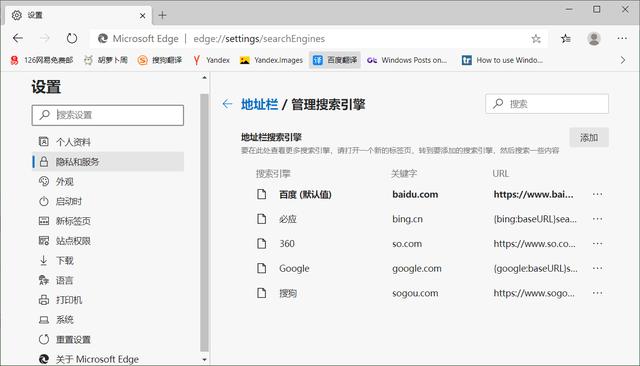Open more options for 搜狗 row
The height and width of the screenshot is (366, 640).
[x=597, y=293]
